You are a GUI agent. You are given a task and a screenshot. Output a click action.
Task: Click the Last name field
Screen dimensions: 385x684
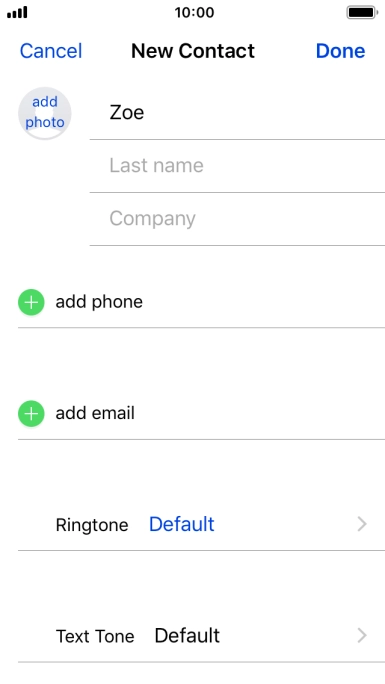[237, 166]
